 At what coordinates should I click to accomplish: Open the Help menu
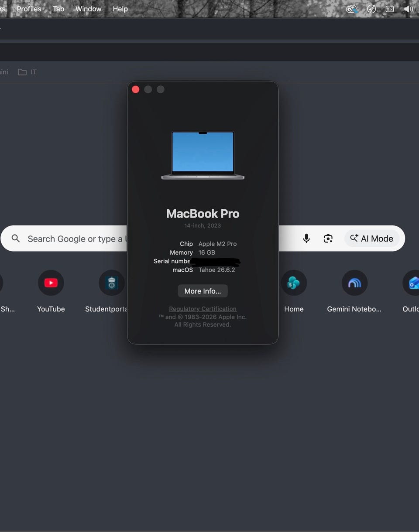[x=120, y=9]
